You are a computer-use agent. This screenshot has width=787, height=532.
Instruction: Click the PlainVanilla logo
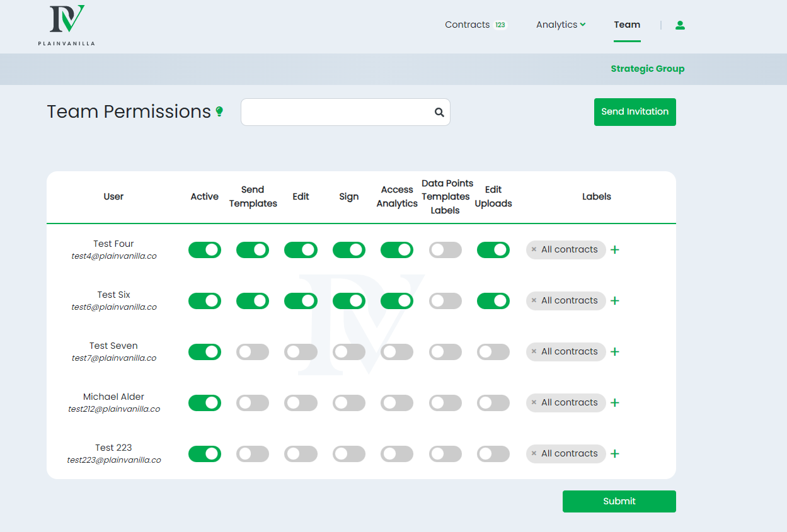(67, 25)
